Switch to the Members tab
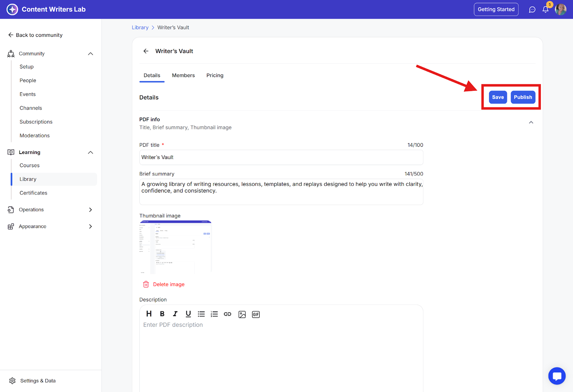The height and width of the screenshot is (392, 573). click(x=183, y=76)
